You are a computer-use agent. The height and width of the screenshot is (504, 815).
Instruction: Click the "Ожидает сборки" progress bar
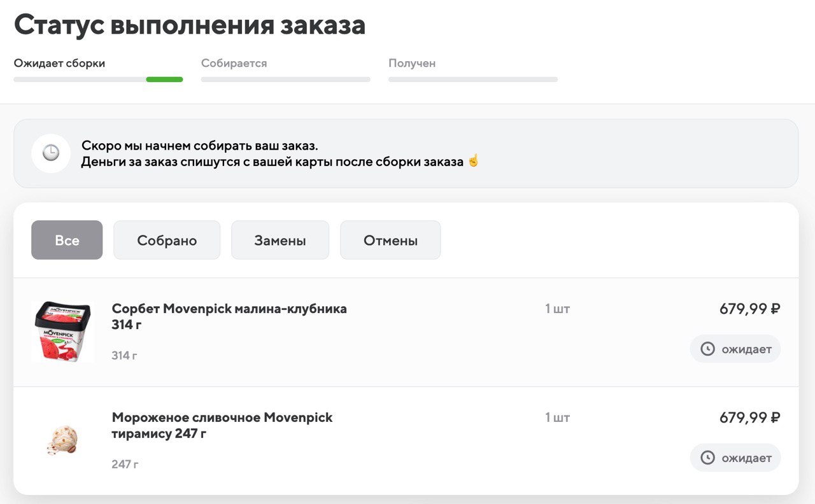[98, 80]
